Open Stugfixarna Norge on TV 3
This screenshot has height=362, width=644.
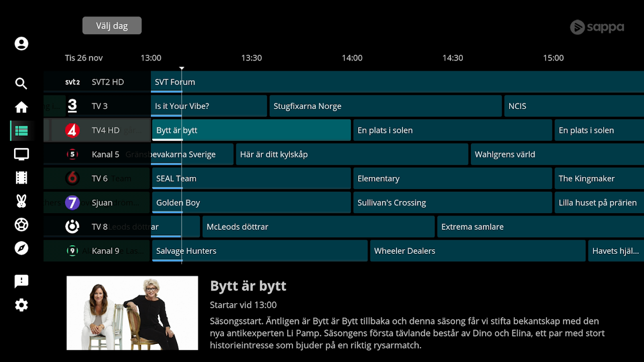point(385,106)
